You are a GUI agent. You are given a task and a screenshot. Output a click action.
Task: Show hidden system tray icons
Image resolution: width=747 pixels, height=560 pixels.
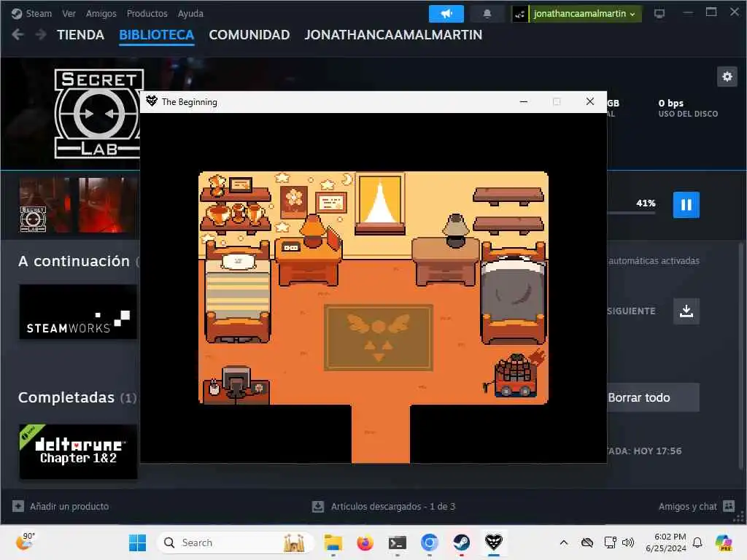point(564,542)
